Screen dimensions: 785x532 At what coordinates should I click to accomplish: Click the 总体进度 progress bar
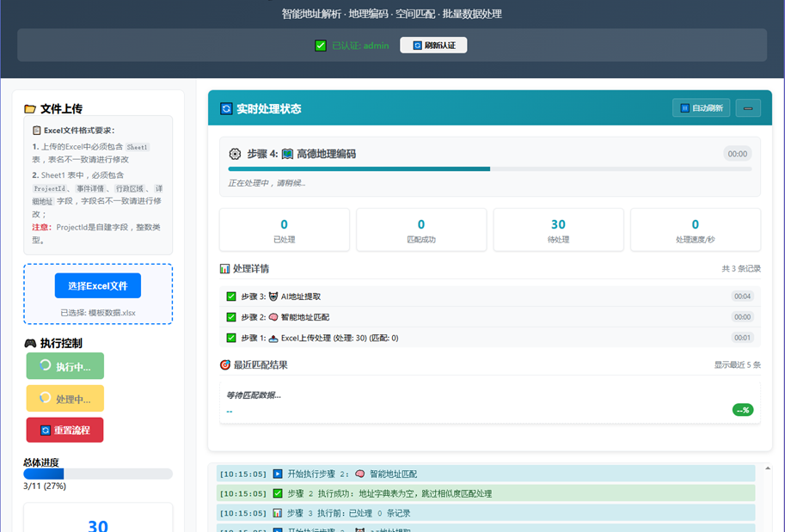(97, 474)
